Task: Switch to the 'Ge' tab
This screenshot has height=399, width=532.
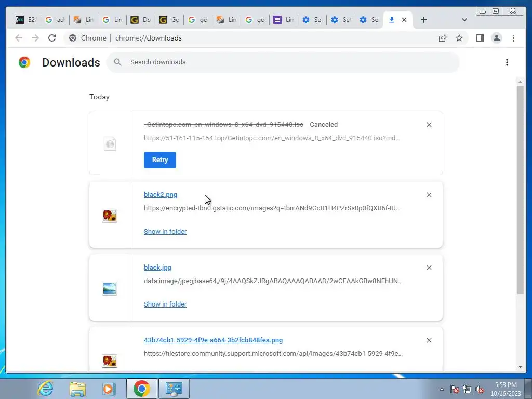Action: click(x=169, y=20)
